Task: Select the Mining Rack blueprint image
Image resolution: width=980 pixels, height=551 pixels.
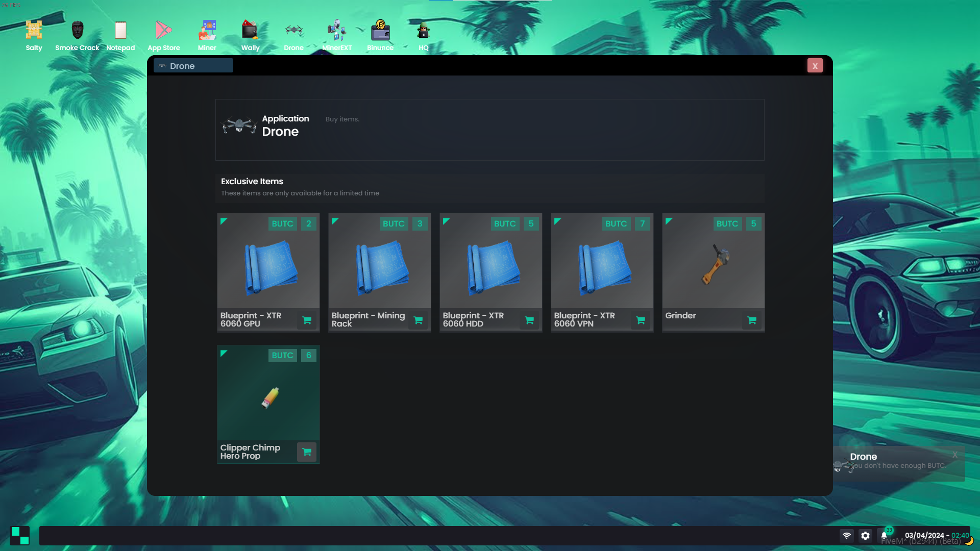Action: pyautogui.click(x=382, y=268)
